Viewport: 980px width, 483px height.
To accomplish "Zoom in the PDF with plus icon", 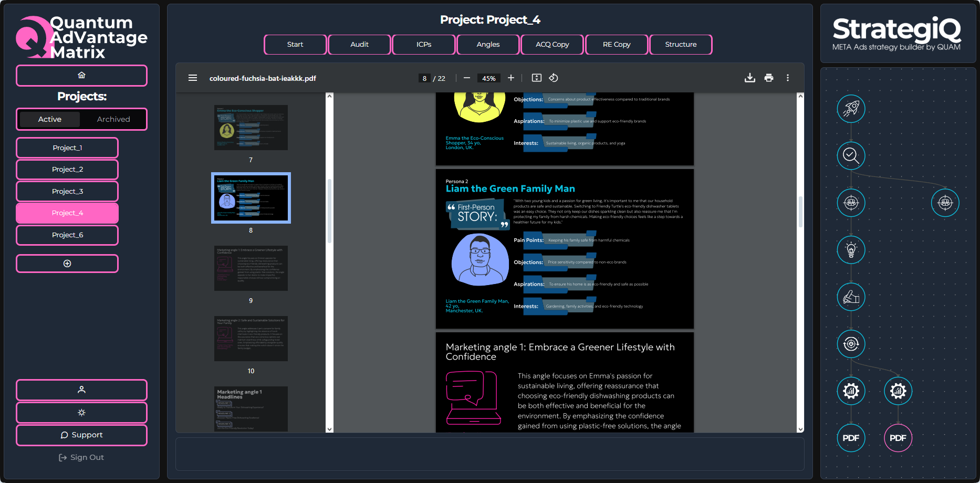I will 511,78.
